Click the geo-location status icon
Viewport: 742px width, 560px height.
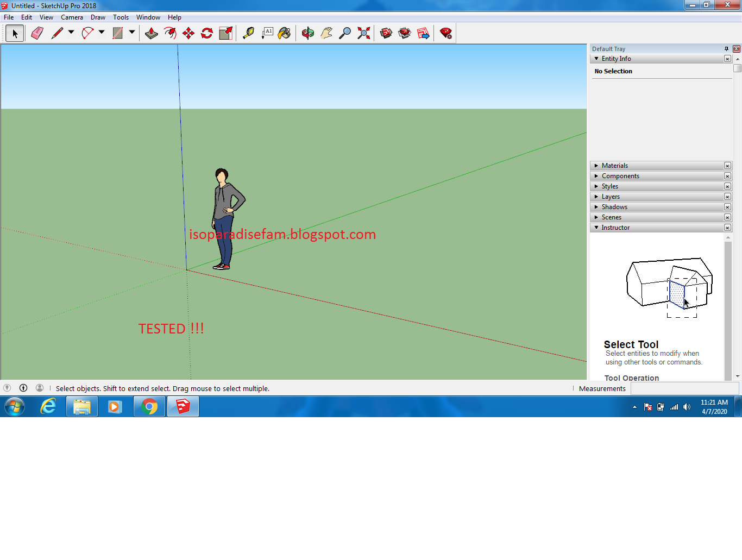(x=7, y=388)
